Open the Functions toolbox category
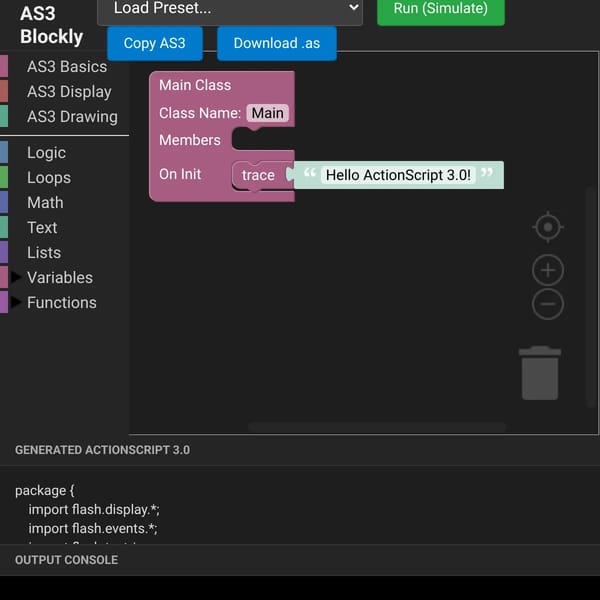 [64, 302]
